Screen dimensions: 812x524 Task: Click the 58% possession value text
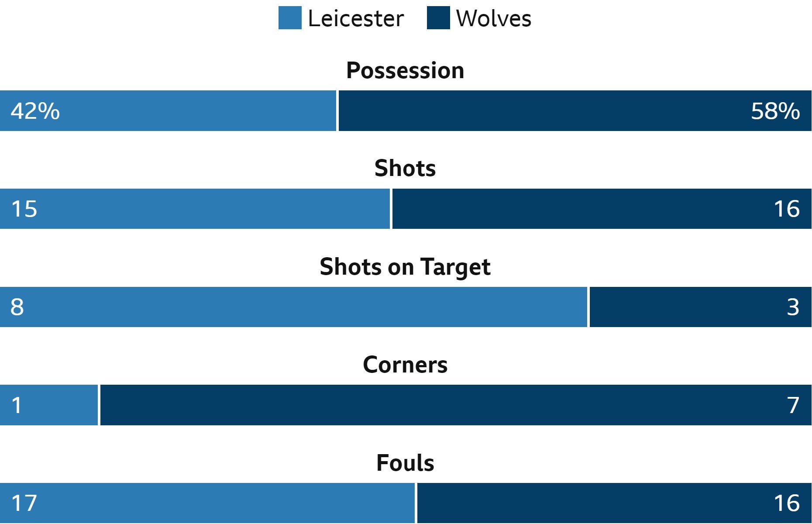tap(775, 111)
